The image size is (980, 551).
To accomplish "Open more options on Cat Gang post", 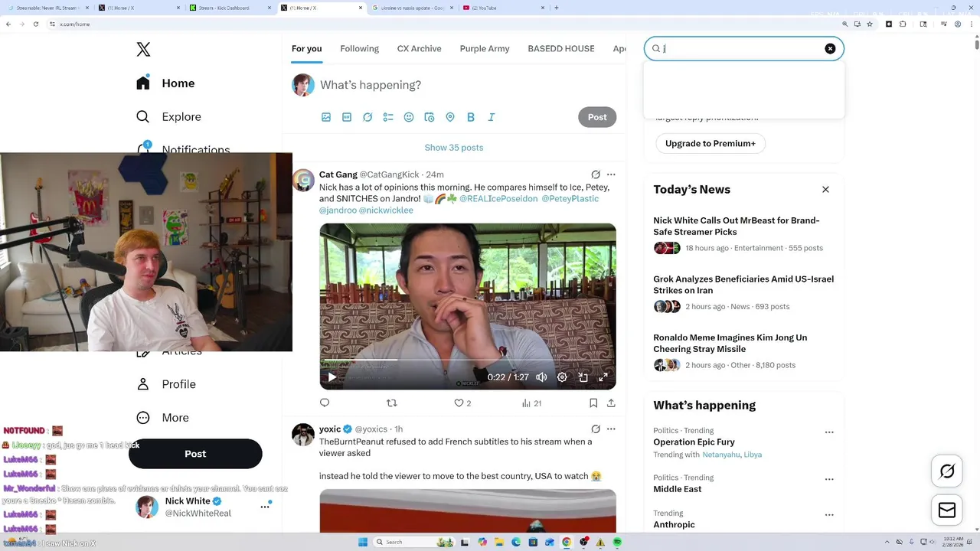I will (x=611, y=174).
